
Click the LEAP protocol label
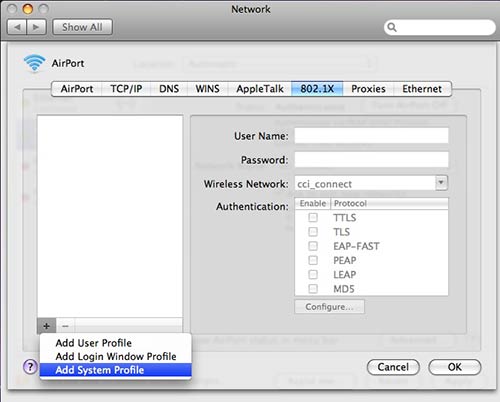(x=345, y=274)
